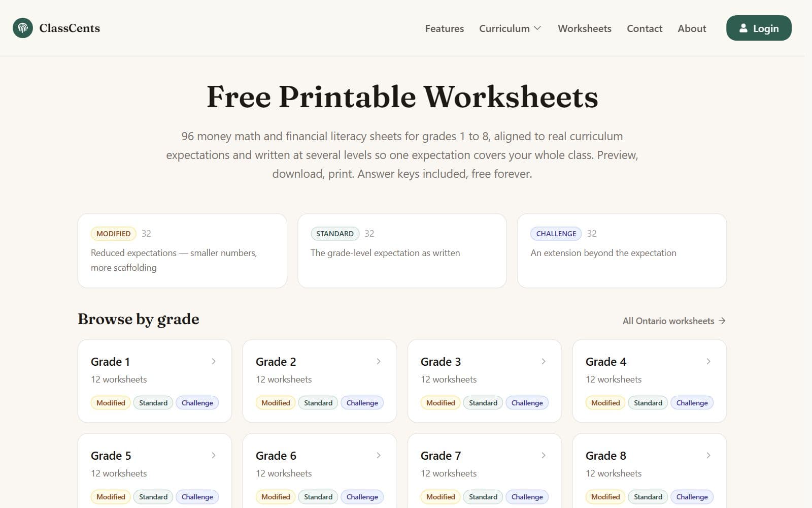The image size is (812, 508).
Task: Click the Free Printable Worksheets heading
Action: point(402,97)
